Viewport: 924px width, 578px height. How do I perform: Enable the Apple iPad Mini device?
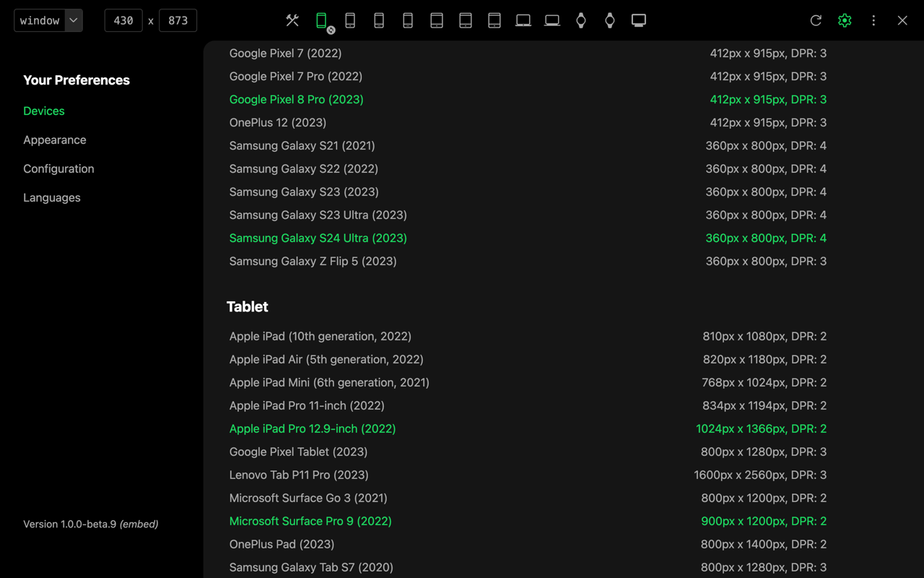[x=329, y=383]
